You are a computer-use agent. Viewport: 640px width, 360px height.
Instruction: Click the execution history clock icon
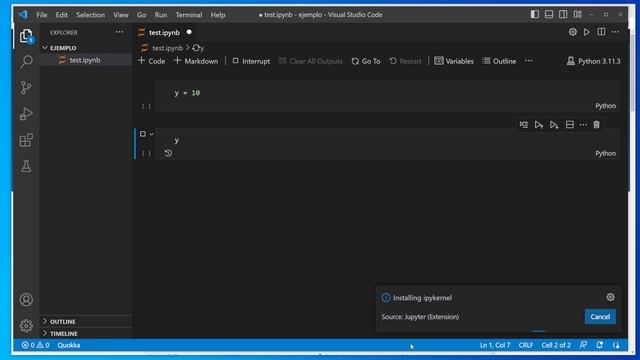click(168, 153)
